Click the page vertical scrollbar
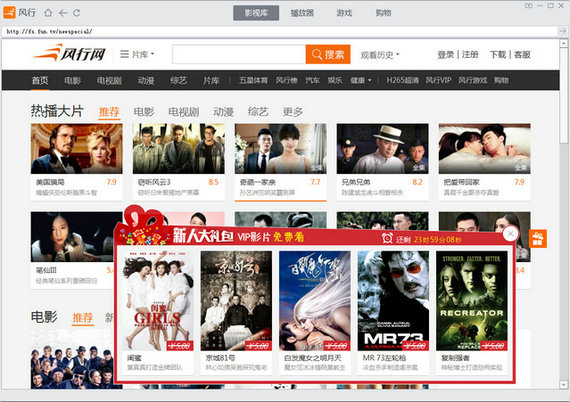Image resolution: width=570 pixels, height=402 pixels. (x=563, y=214)
